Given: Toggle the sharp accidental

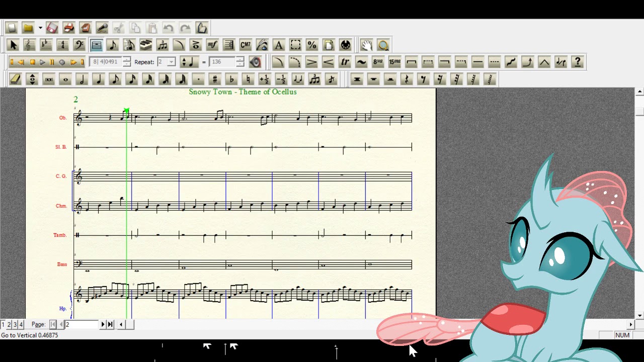Looking at the screenshot, I should coord(215,79).
